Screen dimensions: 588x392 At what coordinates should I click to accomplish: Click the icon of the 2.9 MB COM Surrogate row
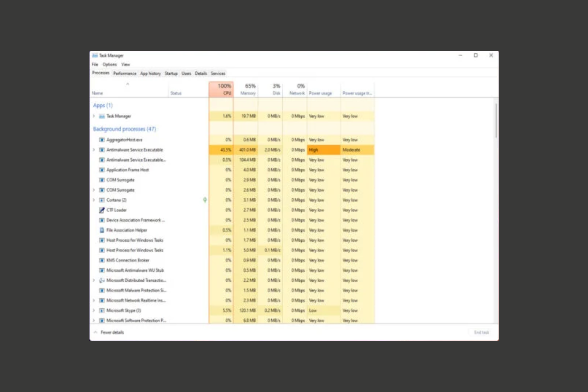click(102, 180)
